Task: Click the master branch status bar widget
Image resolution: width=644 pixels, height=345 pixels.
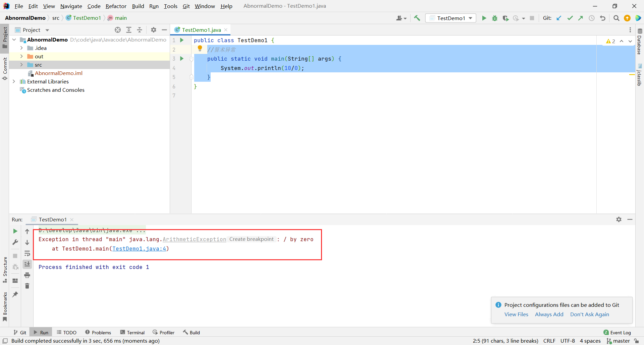Action: click(x=618, y=341)
